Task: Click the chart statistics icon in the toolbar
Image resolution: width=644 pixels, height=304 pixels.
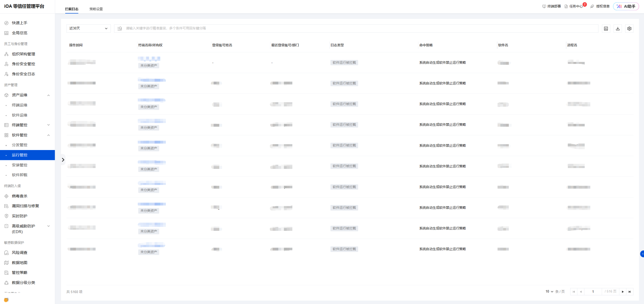Action: click(x=606, y=28)
